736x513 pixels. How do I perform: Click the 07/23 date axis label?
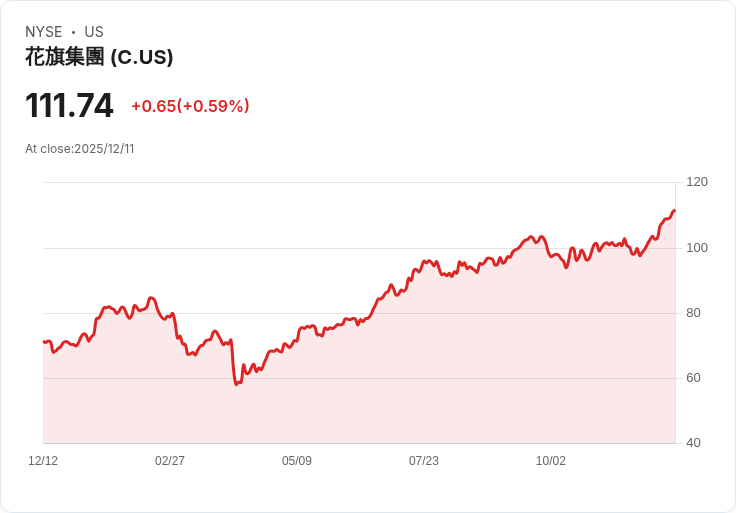pos(424,461)
